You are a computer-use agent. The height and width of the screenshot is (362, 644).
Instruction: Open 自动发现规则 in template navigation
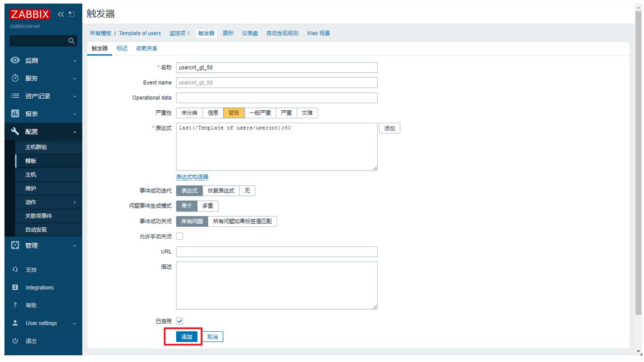pos(282,33)
